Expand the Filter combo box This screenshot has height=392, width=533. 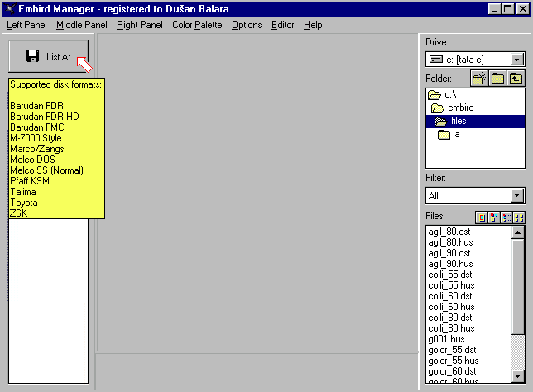click(x=517, y=196)
